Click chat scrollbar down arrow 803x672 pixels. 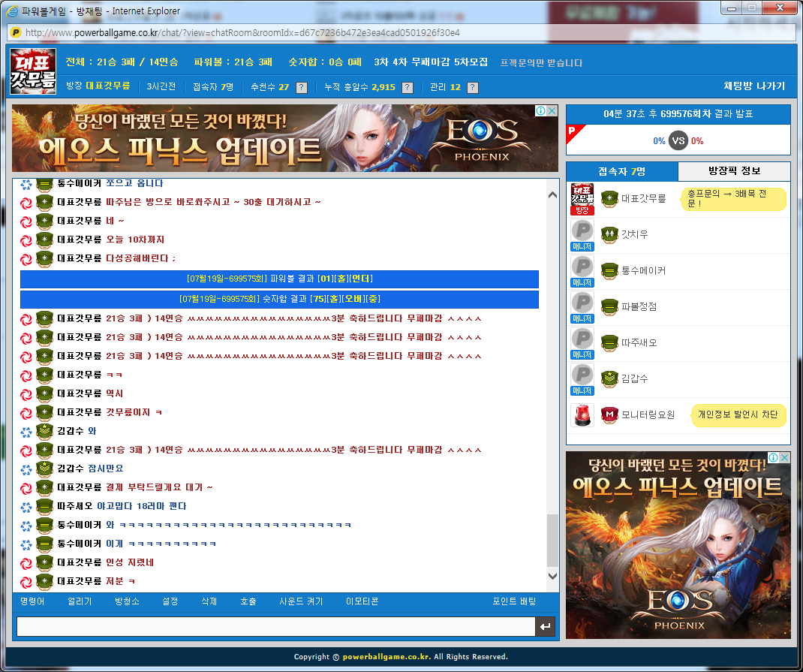pos(552,576)
